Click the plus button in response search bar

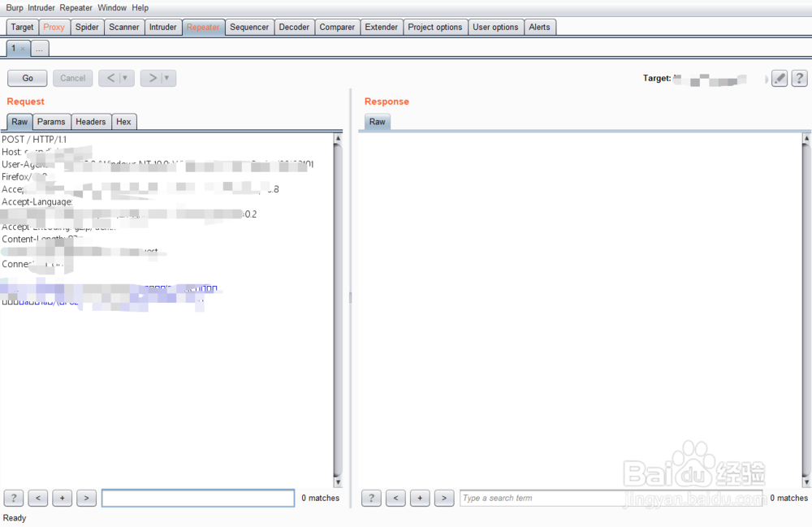[420, 498]
